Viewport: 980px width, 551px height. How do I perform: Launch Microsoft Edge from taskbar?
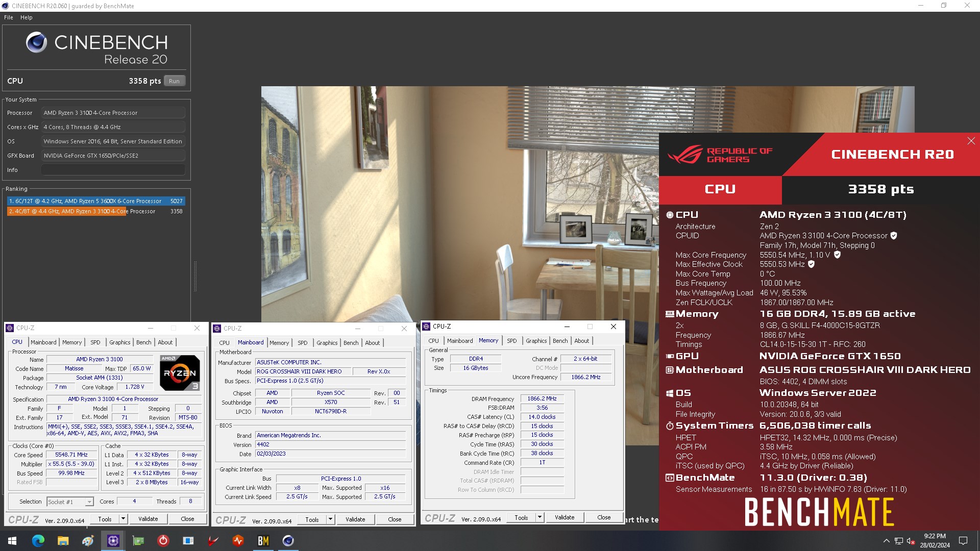point(38,541)
